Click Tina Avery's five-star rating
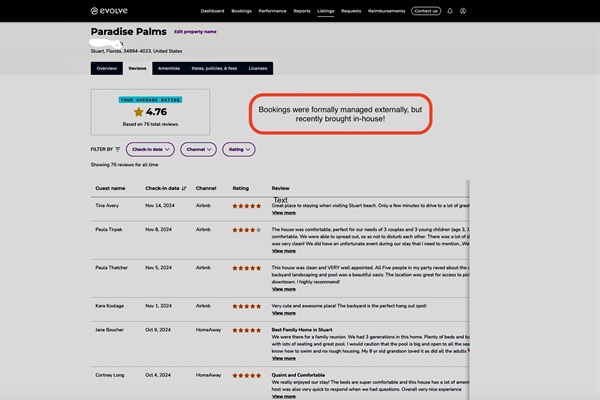Screen dimensions: 600x400 pyautogui.click(x=246, y=205)
